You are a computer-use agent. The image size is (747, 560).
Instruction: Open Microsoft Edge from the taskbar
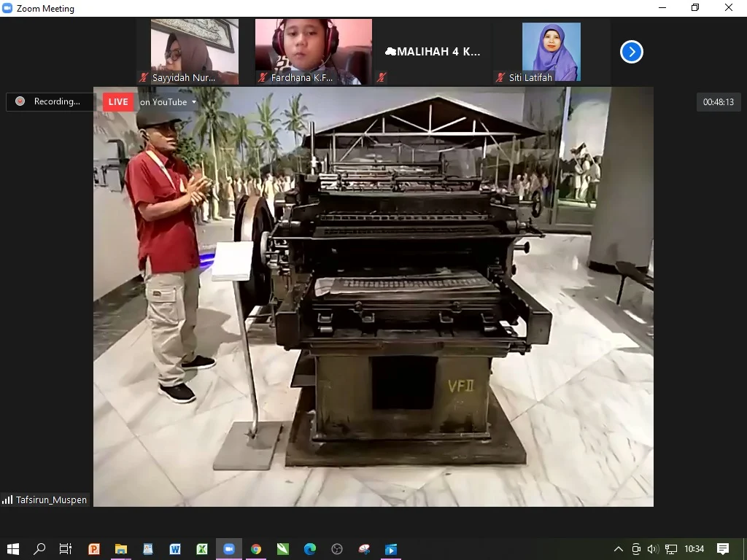(310, 549)
